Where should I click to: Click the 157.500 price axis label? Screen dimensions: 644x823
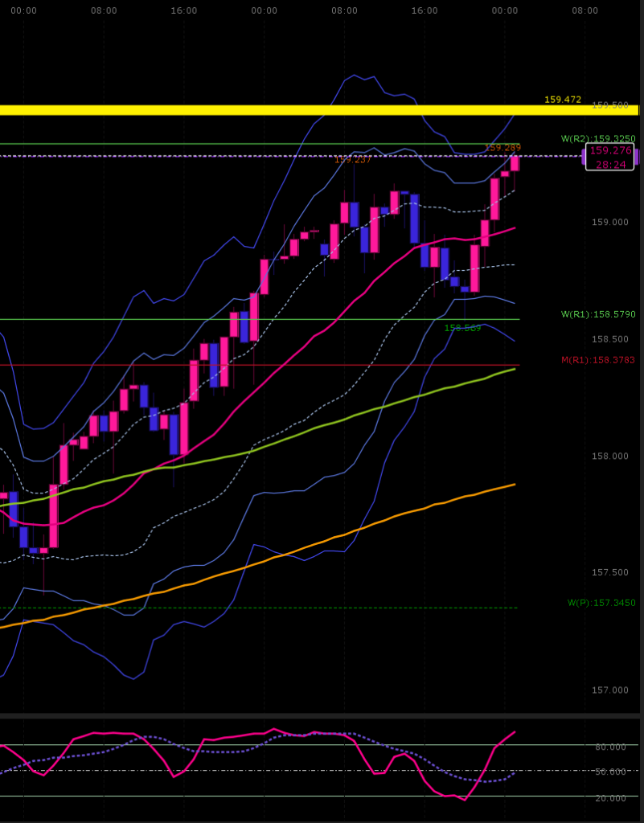[610, 573]
